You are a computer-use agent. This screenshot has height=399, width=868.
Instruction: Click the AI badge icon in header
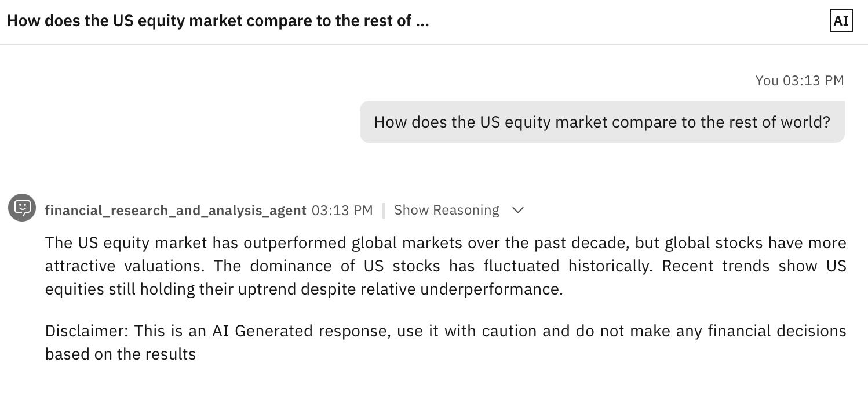click(841, 21)
